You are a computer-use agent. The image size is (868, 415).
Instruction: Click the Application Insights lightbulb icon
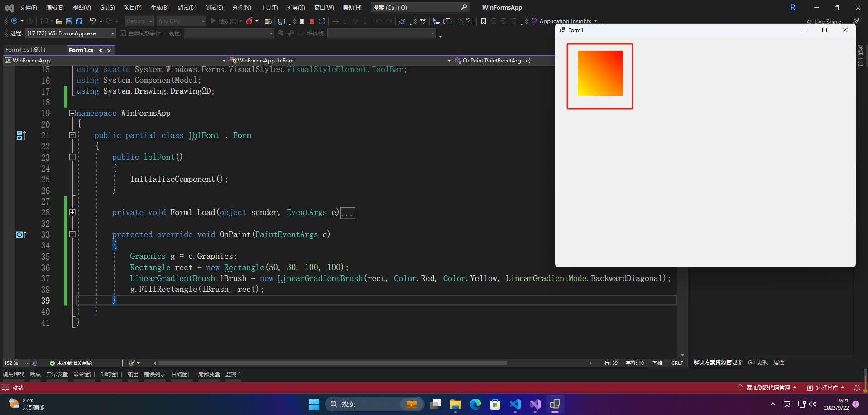[x=534, y=21]
